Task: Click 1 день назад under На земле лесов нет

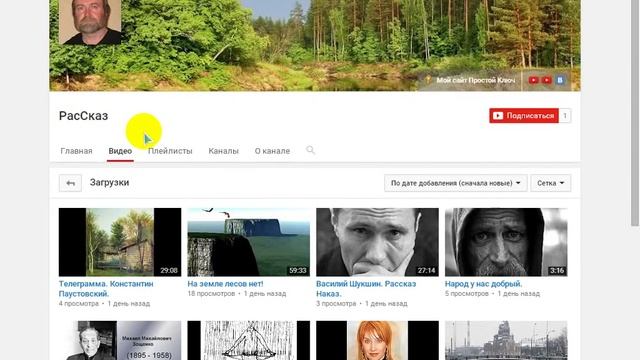Action: (265, 294)
